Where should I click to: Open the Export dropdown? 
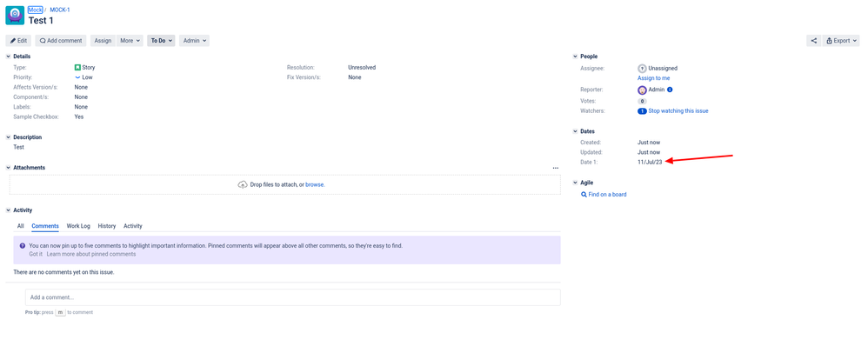pos(841,40)
